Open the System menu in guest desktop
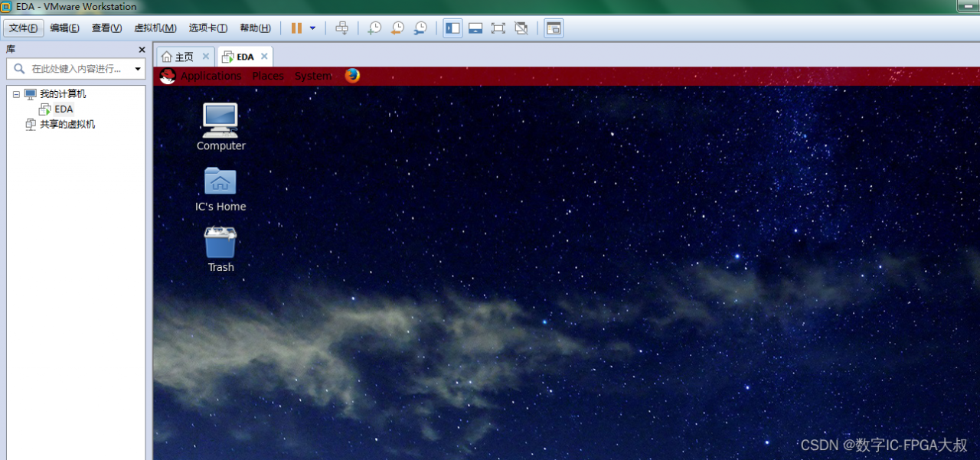 tap(313, 76)
